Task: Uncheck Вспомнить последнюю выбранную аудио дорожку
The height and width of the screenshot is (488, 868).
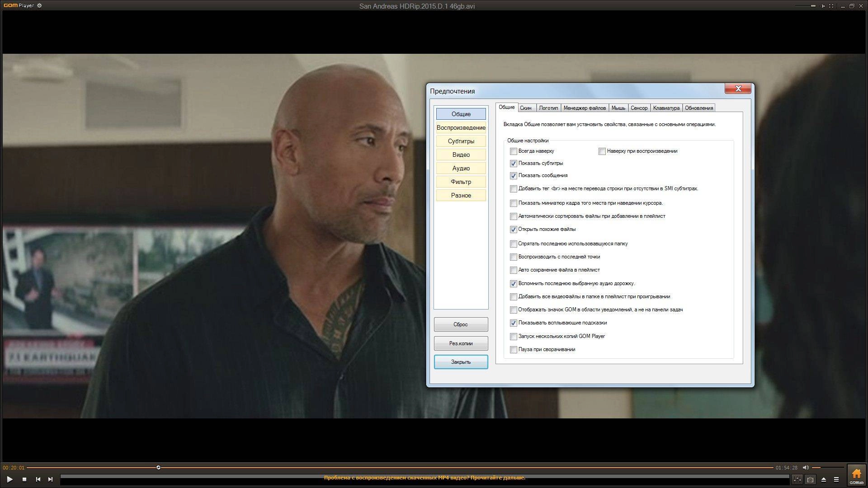Action: [x=513, y=284]
